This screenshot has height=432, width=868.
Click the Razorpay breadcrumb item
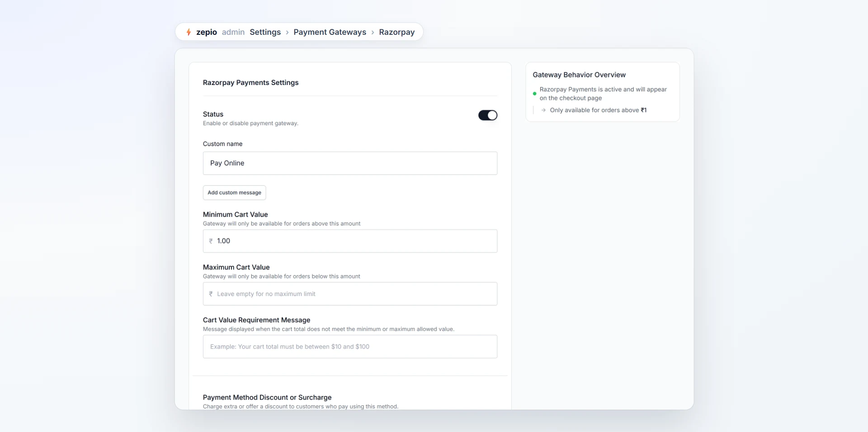pos(396,32)
